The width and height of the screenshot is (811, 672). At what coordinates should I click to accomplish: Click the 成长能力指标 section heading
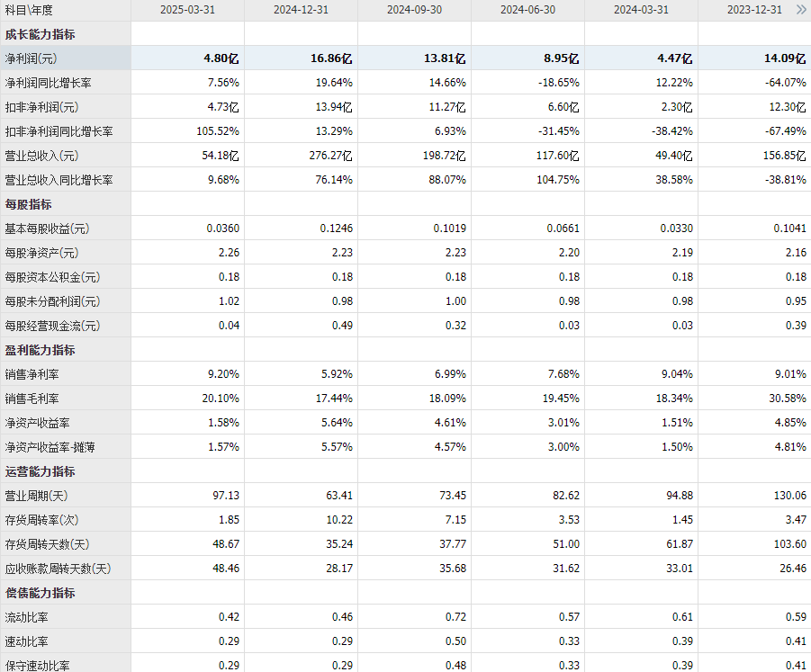[40, 34]
